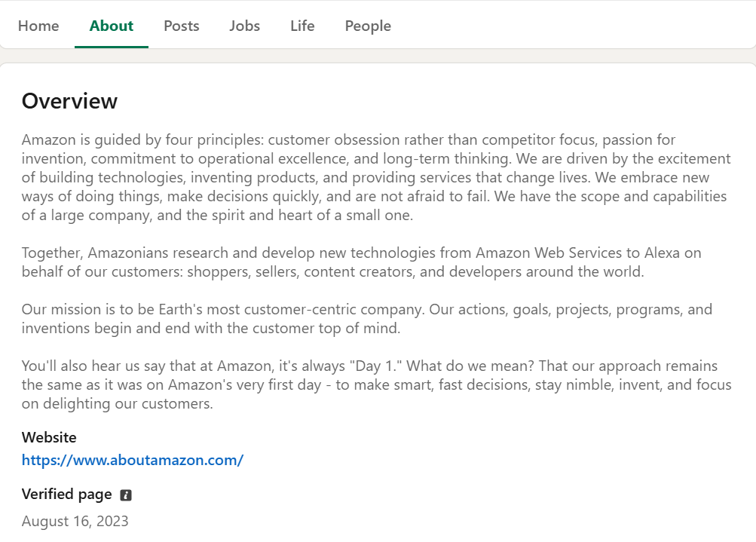Stay on the About tab
Image resolution: width=756 pixels, height=542 pixels.
pyautogui.click(x=111, y=26)
